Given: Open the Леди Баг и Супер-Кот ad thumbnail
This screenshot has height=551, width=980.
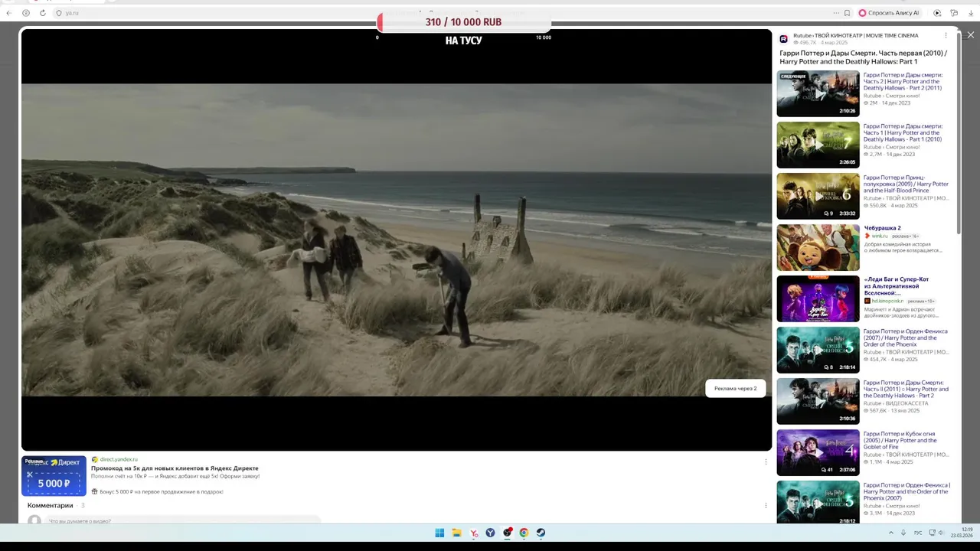Looking at the screenshot, I should 818,298.
